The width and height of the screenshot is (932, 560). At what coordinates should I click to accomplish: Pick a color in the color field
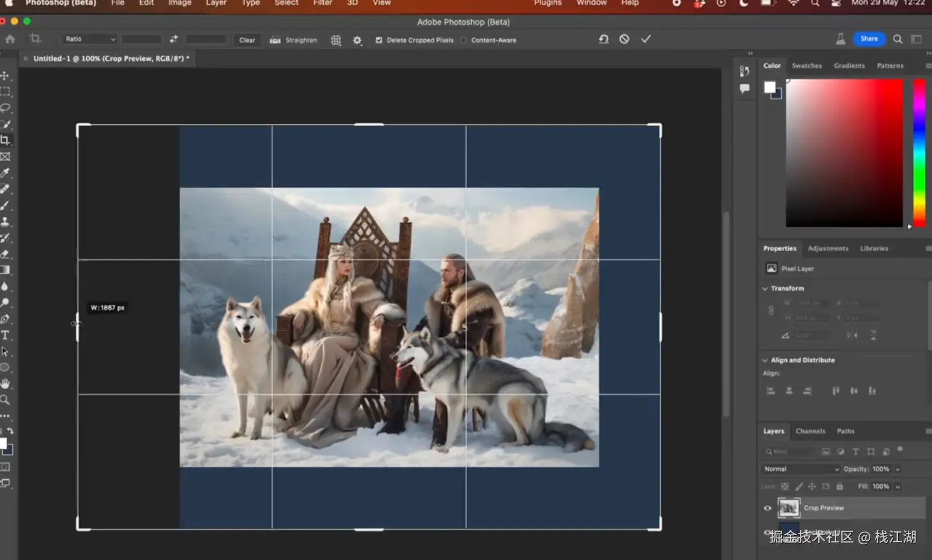(844, 152)
